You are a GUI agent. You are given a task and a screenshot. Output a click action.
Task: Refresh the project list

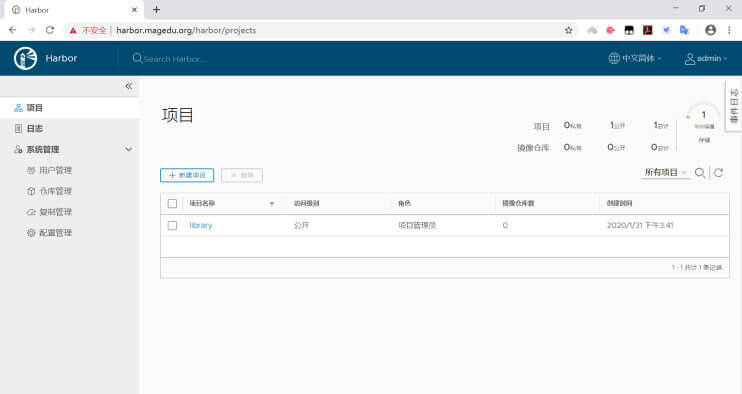tap(718, 173)
